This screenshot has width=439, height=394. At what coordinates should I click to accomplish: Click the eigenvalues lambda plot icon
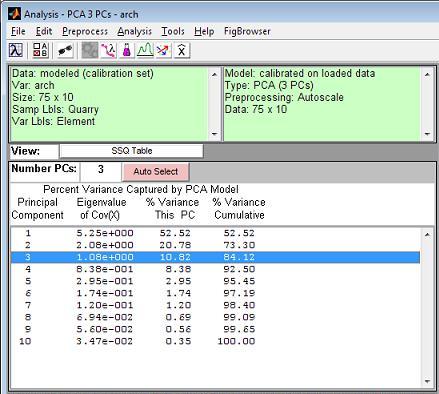(x=16, y=50)
